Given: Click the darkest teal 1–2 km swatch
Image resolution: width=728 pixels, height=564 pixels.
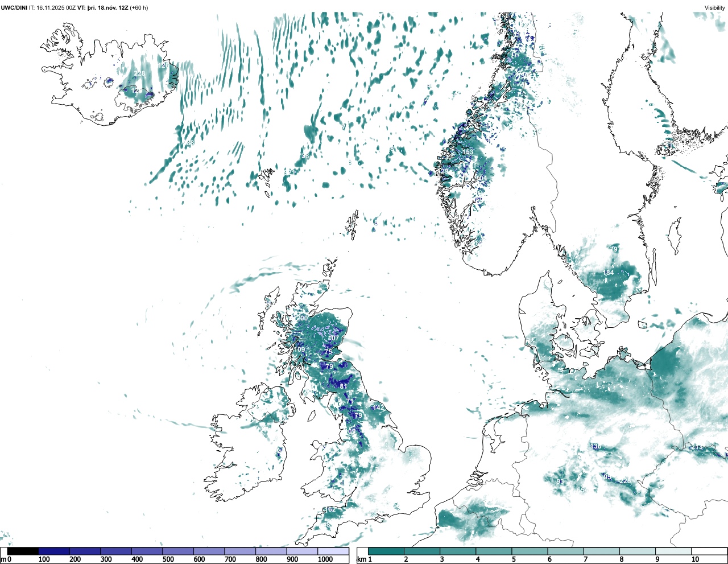Looking at the screenshot, I should pos(386,551).
